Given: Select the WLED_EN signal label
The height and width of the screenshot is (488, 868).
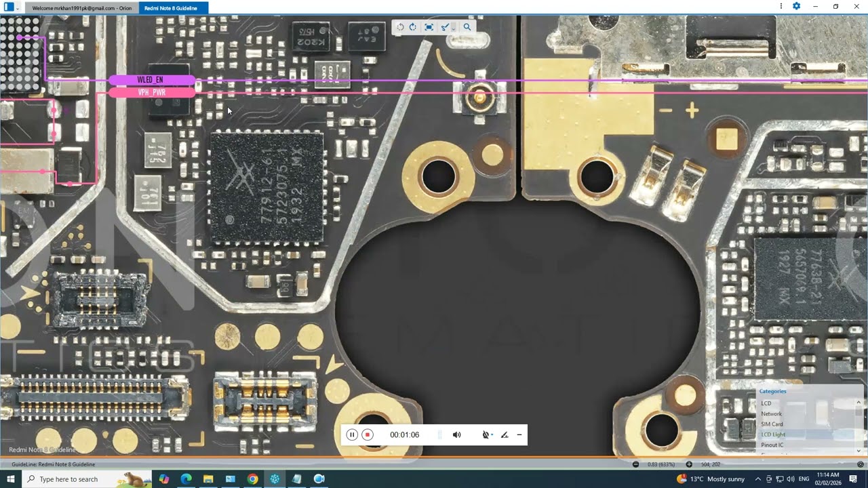Looking at the screenshot, I should (x=151, y=80).
